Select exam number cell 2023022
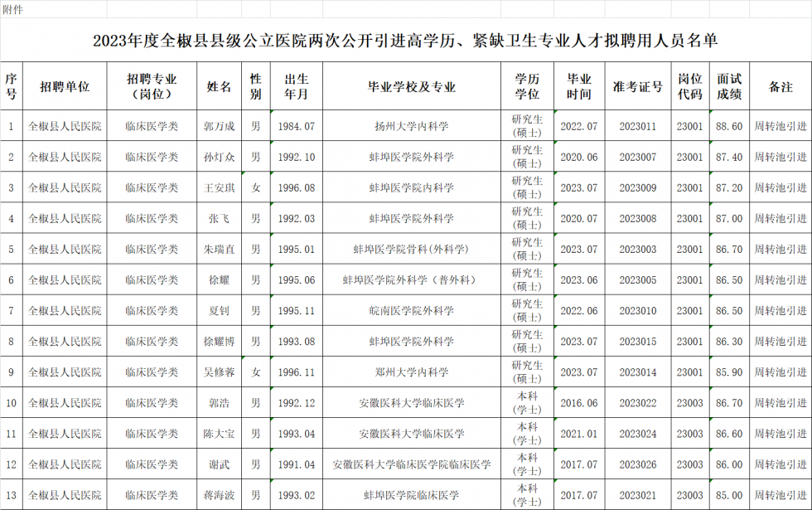This screenshot has width=812, height=510. [x=638, y=403]
